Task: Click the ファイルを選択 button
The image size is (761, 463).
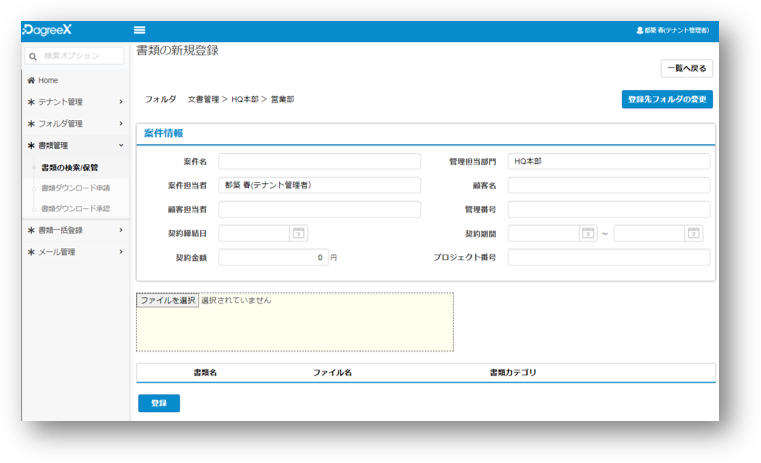Action: coord(168,300)
